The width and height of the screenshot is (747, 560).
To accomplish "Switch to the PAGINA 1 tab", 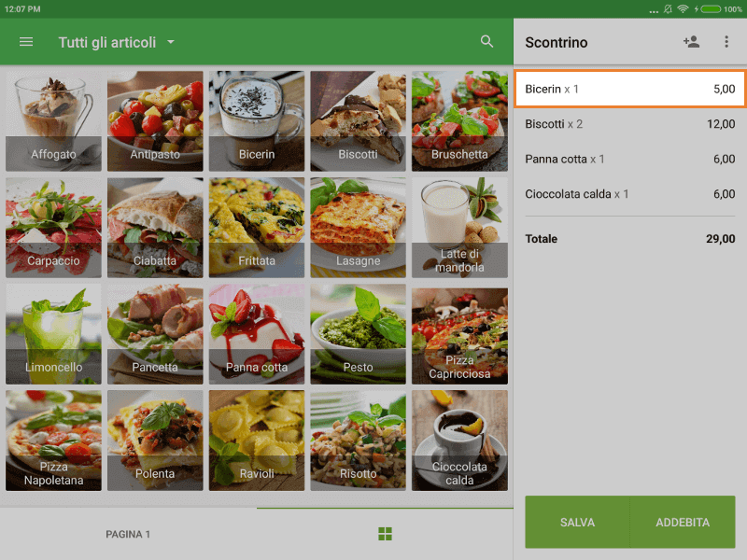I will tap(128, 534).
